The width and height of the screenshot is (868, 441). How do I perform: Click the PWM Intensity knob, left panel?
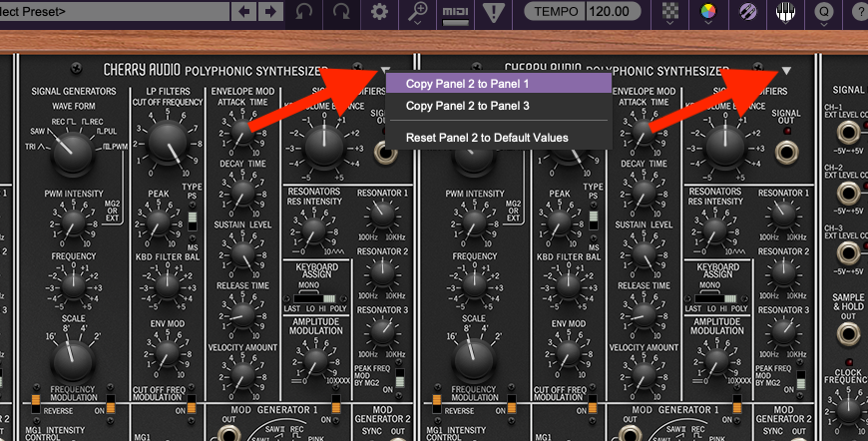[73, 223]
